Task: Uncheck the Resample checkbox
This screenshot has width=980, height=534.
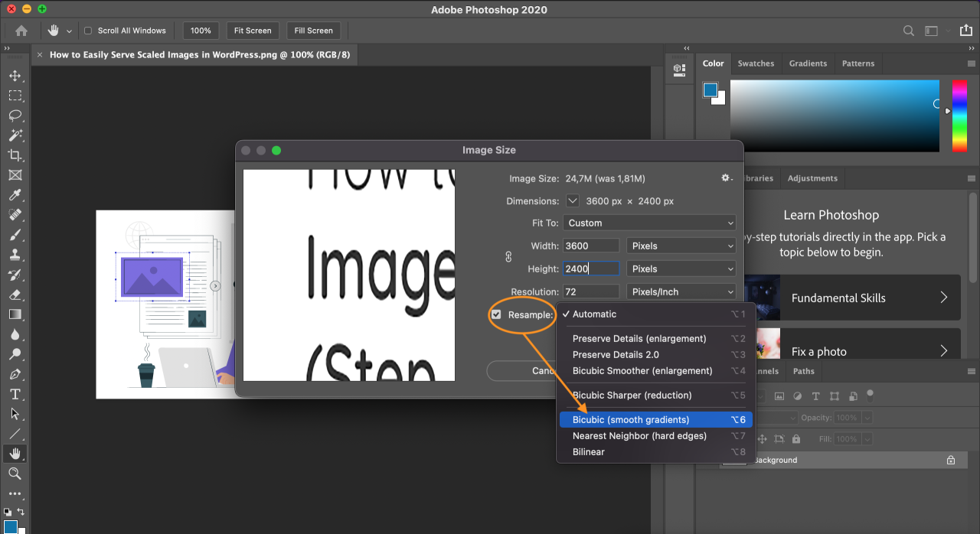Action: coord(496,314)
